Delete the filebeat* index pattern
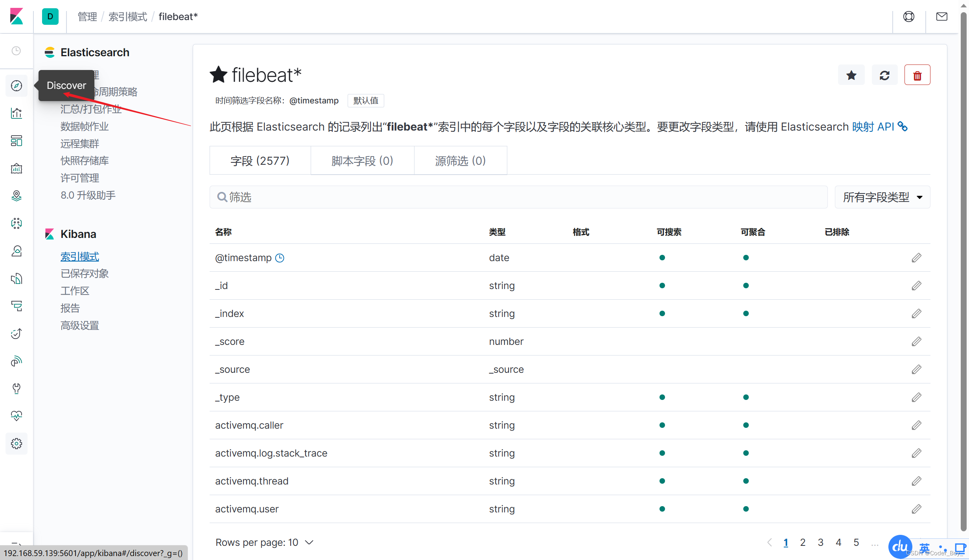The height and width of the screenshot is (560, 969). pos(917,75)
